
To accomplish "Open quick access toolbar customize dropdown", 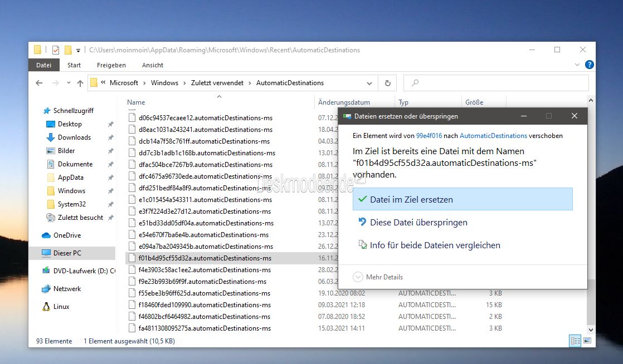I will tap(79, 50).
